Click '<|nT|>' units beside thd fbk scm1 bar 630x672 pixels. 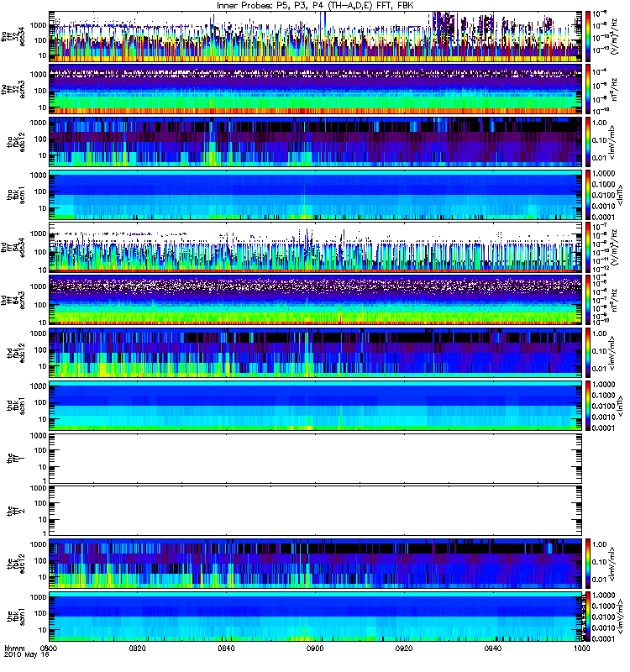(620, 406)
